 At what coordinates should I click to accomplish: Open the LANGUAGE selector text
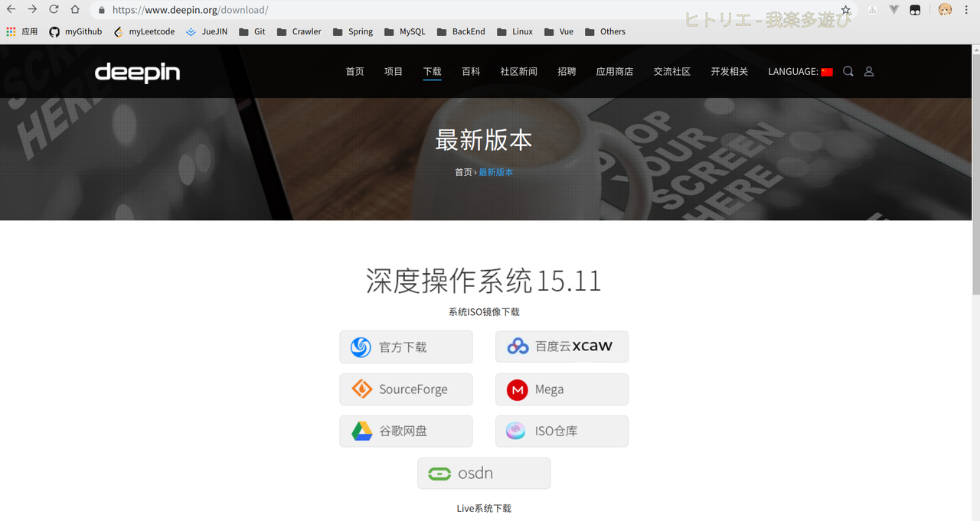click(x=793, y=71)
